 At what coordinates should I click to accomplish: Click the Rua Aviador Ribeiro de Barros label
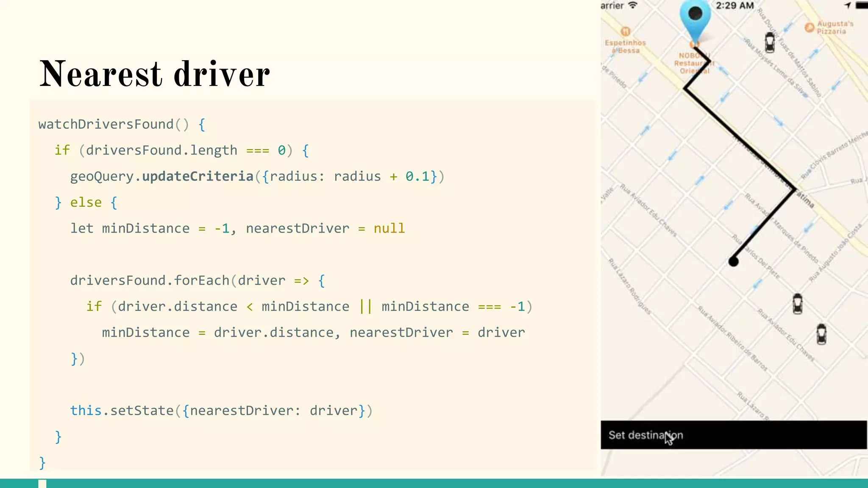pyautogui.click(x=733, y=338)
